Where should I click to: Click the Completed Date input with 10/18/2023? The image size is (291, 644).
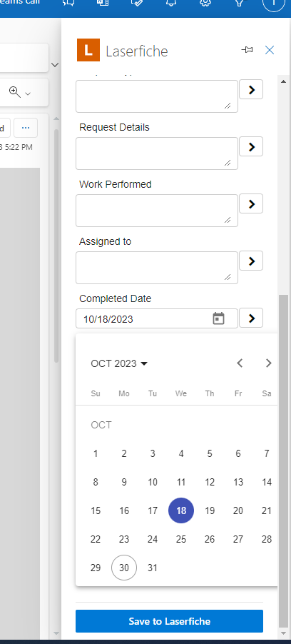point(143,318)
